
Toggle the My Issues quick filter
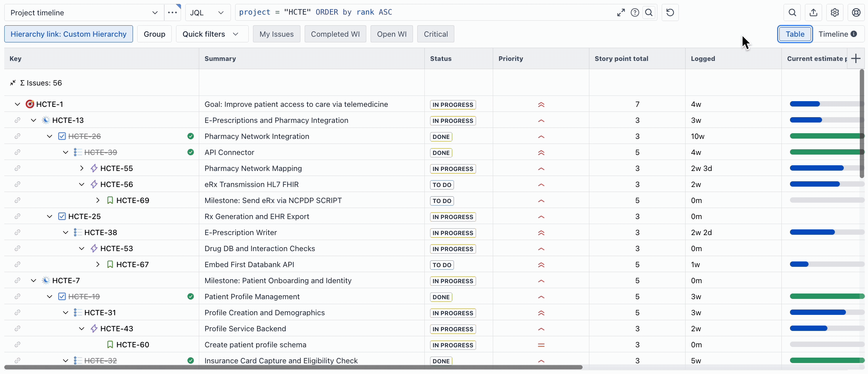pyautogui.click(x=277, y=34)
